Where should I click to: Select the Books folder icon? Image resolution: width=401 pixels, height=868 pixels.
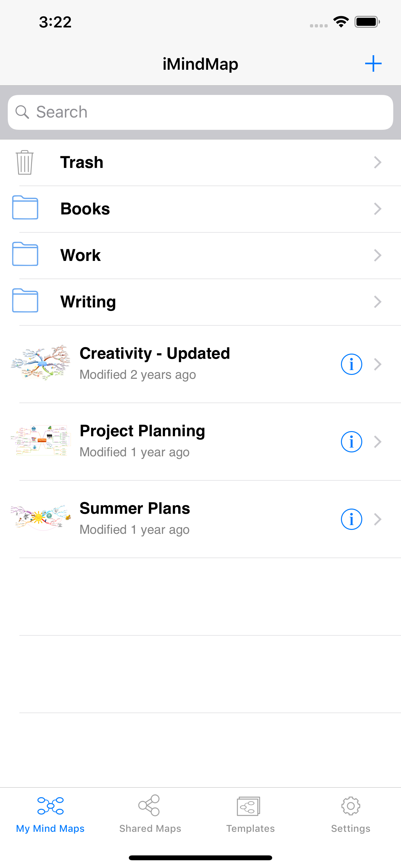25,208
